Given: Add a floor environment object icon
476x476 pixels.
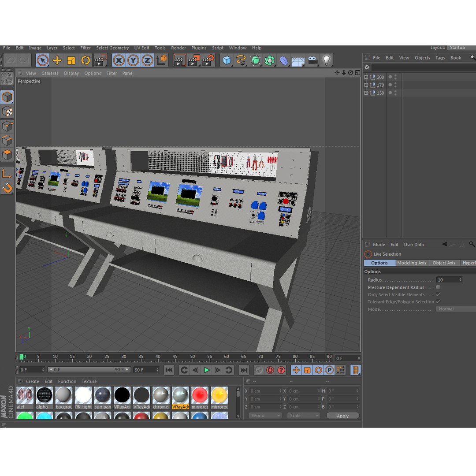Looking at the screenshot, I should [298, 60].
